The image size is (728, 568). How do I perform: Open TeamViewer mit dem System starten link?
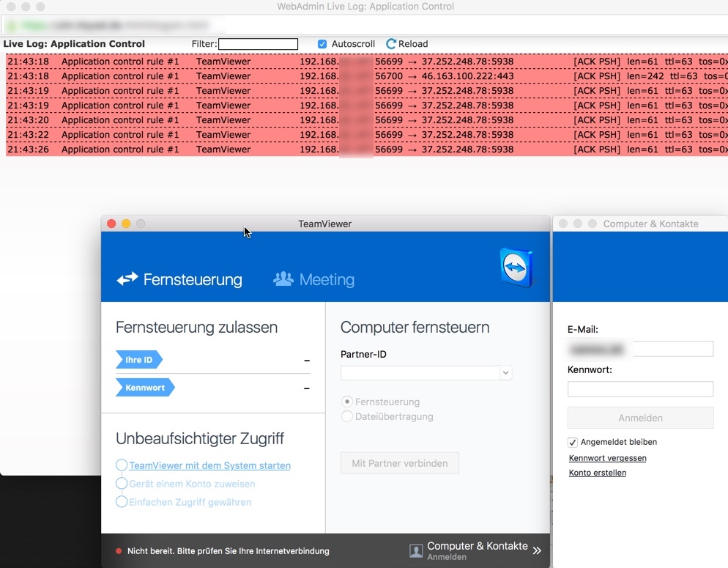tap(210, 465)
